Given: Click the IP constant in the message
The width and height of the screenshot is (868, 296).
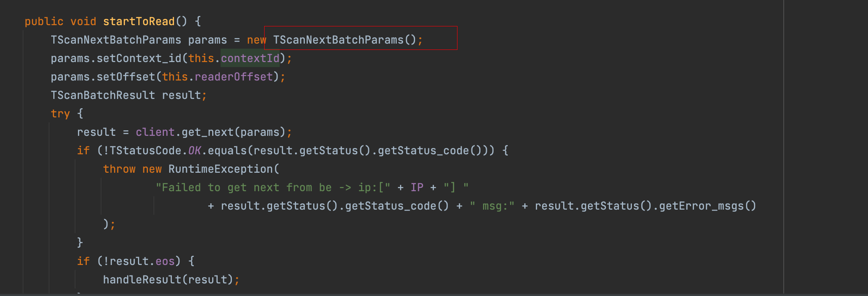Looking at the screenshot, I should [x=417, y=187].
